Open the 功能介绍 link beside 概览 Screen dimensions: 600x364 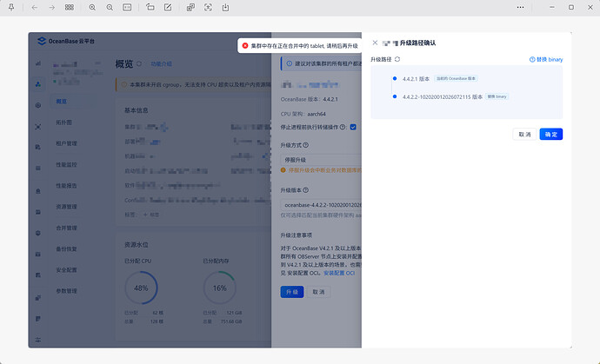pyautogui.click(x=161, y=64)
